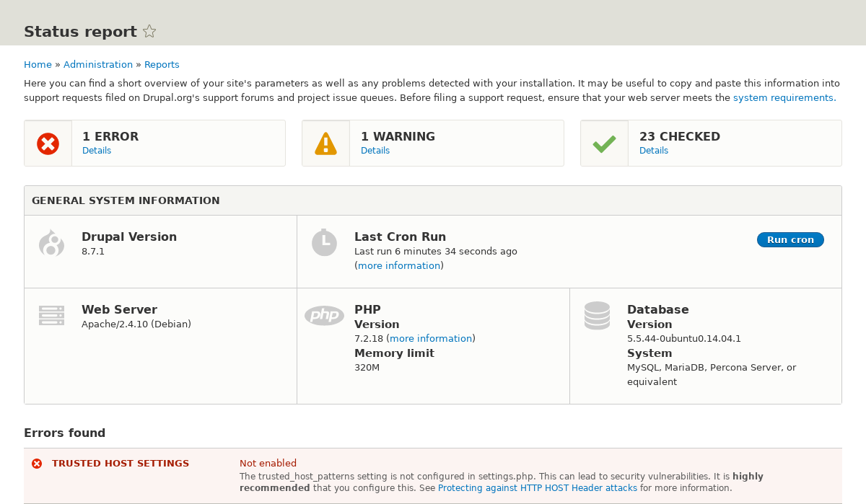Viewport: 866px width, 504px height.
Task: Click the Database cylinder icon
Action: [598, 316]
